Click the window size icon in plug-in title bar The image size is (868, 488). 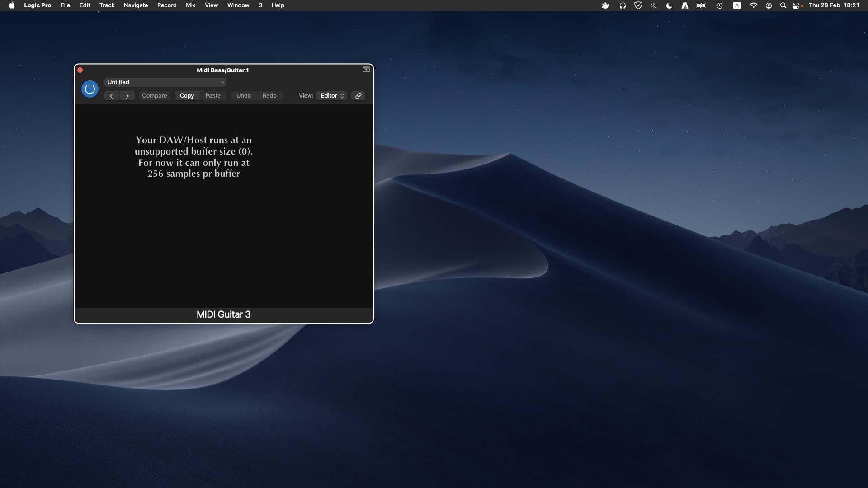[x=366, y=70]
